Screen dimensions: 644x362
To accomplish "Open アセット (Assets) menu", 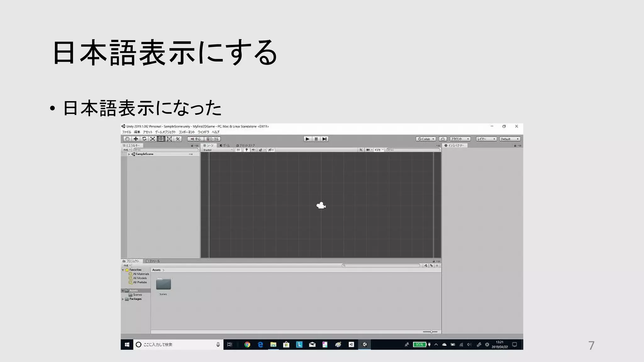I will [x=147, y=132].
